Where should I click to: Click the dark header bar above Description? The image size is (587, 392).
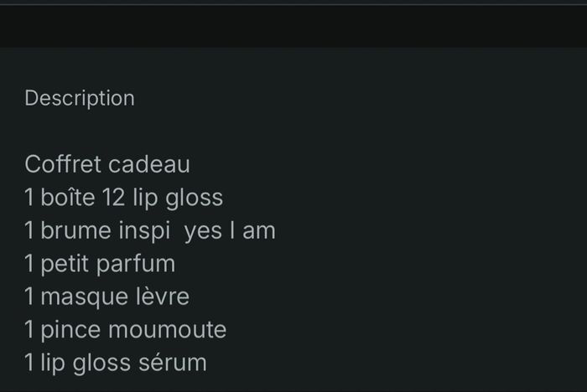(x=293, y=25)
